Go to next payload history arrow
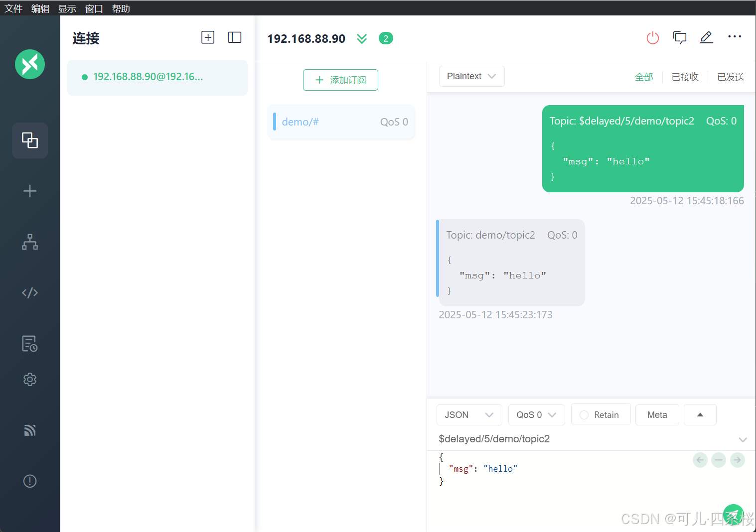This screenshot has height=532, width=756. (738, 460)
